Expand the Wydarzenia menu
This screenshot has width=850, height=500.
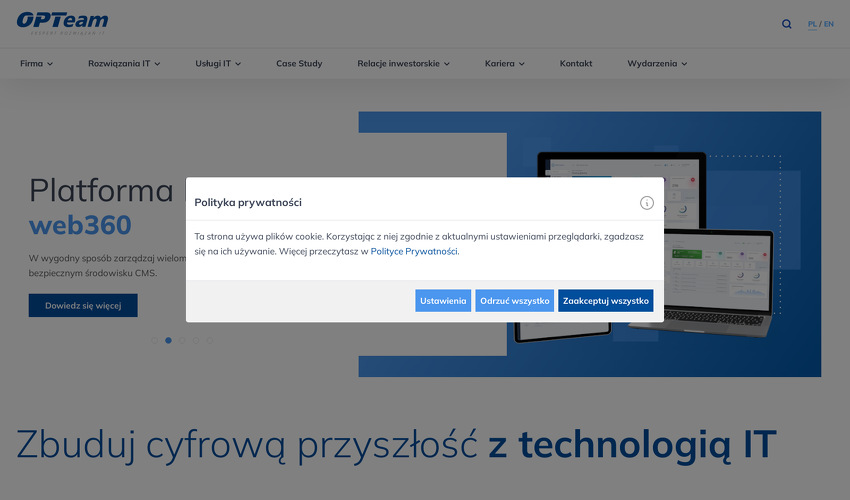click(657, 63)
